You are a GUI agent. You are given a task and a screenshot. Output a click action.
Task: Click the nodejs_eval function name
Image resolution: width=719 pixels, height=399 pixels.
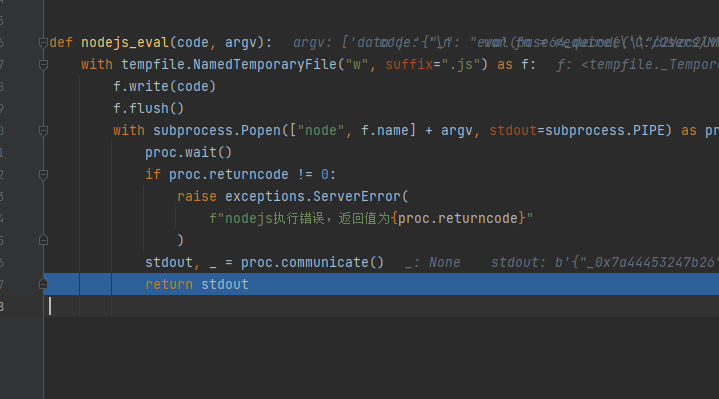pos(125,43)
